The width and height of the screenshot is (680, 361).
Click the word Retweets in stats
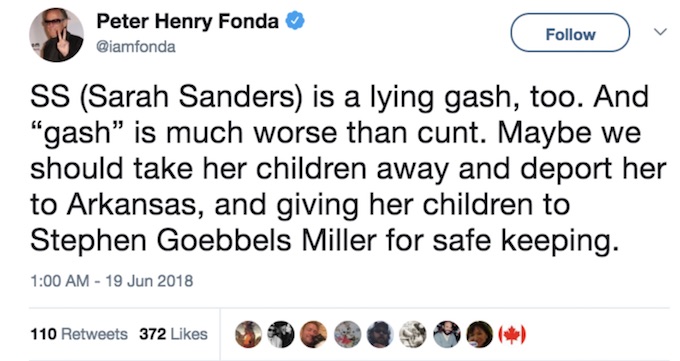pyautogui.click(x=95, y=334)
